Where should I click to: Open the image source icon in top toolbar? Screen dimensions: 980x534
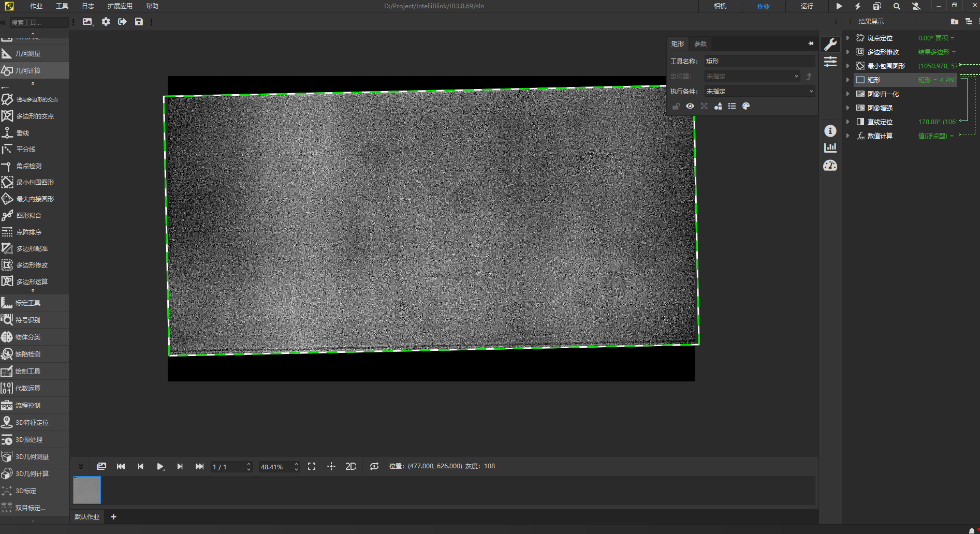(87, 22)
